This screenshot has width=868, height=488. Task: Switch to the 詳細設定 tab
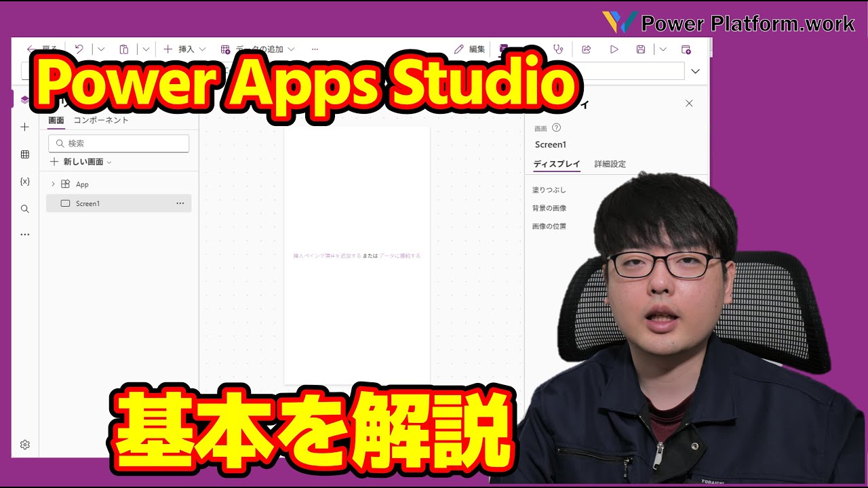610,164
